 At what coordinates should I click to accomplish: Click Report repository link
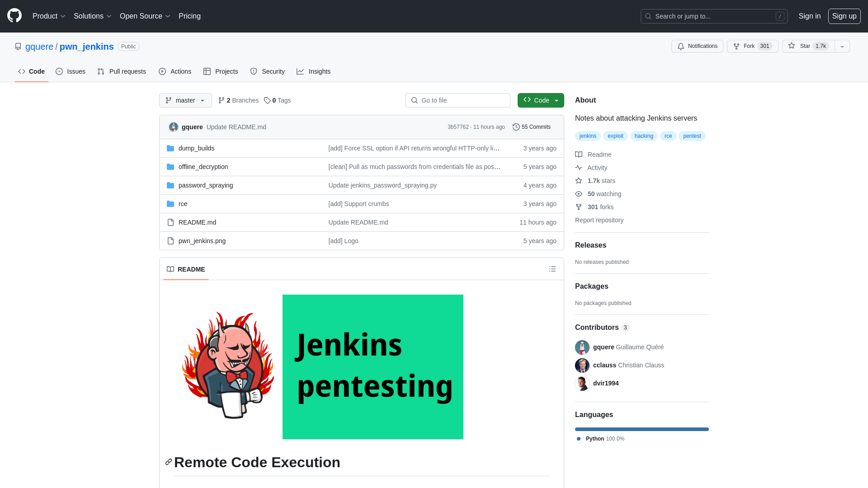[x=599, y=220]
